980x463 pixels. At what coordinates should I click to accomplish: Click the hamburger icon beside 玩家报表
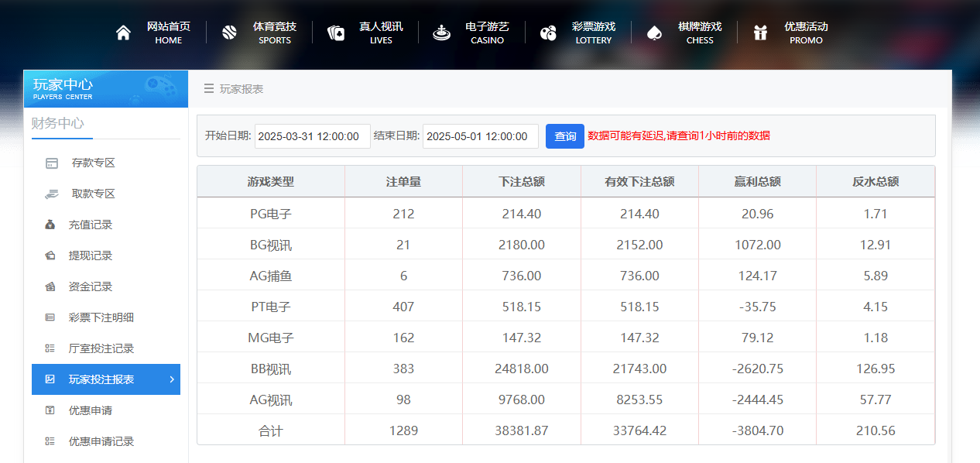[207, 88]
